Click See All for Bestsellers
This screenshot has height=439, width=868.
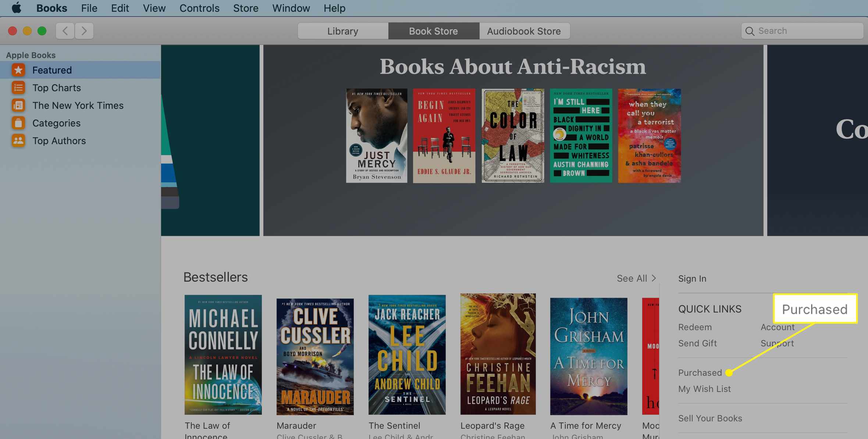click(632, 278)
